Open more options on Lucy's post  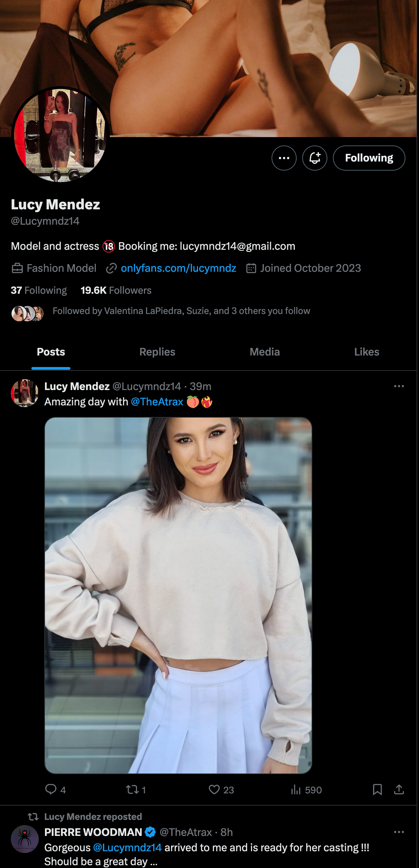[x=399, y=386]
